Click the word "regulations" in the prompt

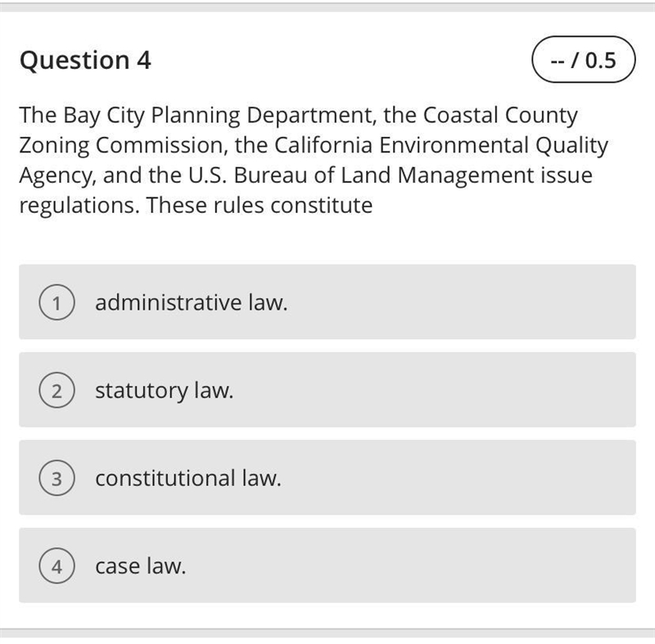(78, 206)
